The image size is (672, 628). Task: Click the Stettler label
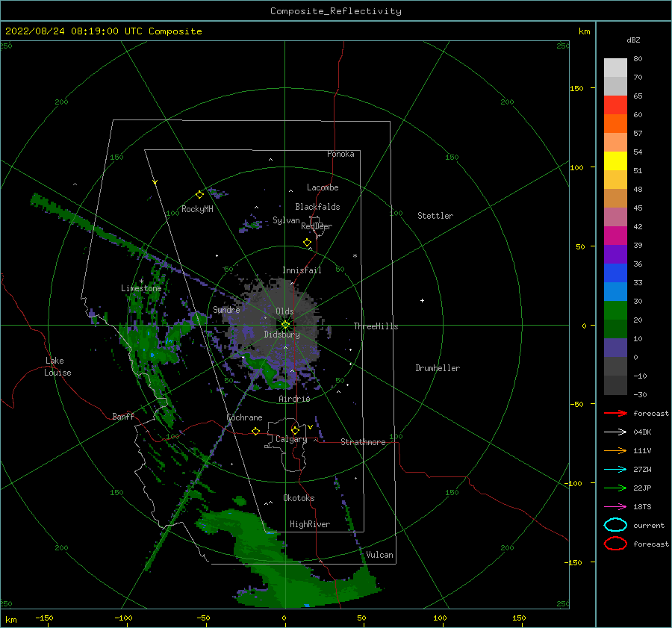pyautogui.click(x=435, y=216)
